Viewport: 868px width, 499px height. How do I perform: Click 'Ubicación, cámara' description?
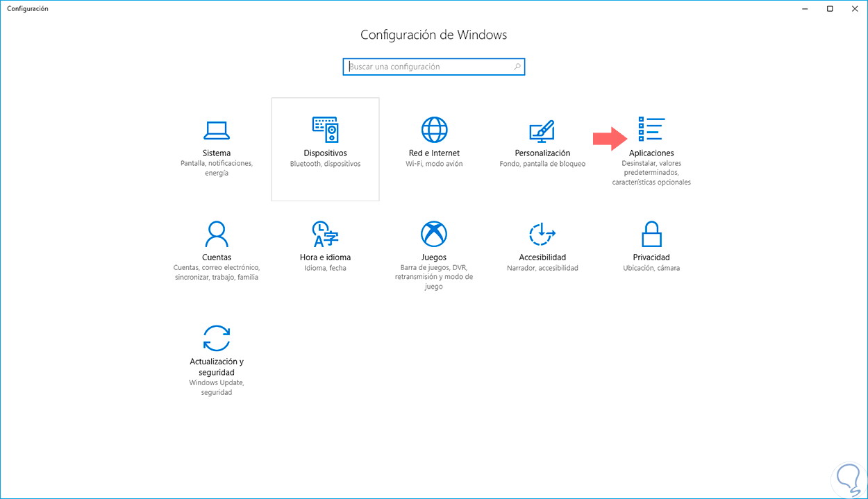tap(651, 268)
